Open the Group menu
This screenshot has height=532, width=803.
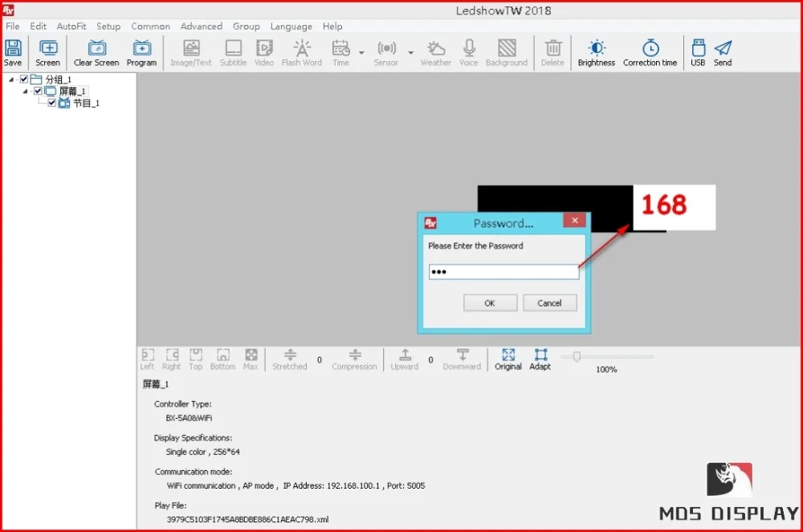pyautogui.click(x=247, y=26)
